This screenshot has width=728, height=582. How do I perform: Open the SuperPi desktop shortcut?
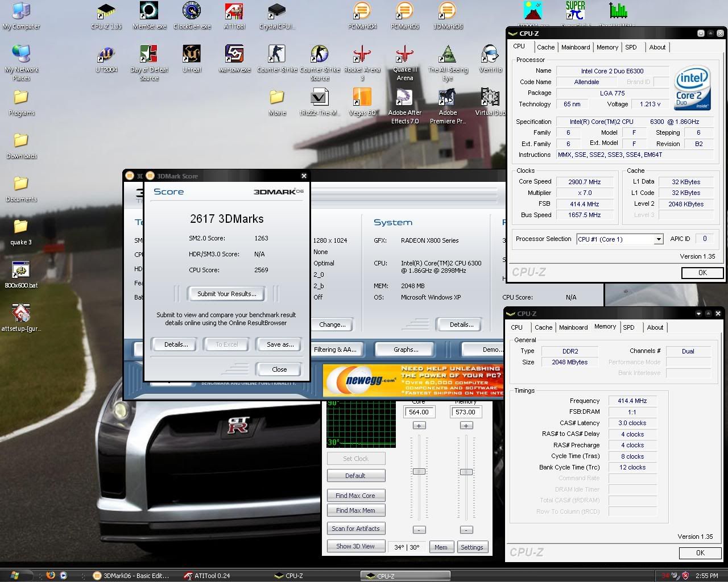point(576,14)
